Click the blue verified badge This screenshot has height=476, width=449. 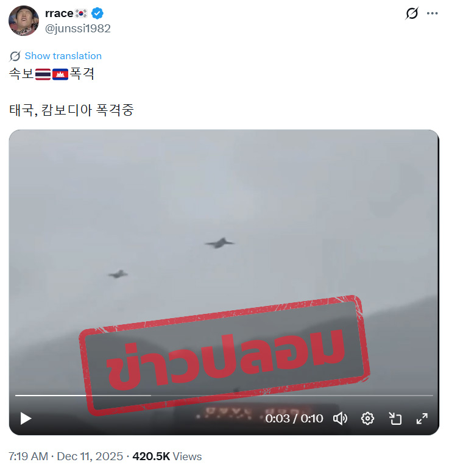(x=97, y=13)
